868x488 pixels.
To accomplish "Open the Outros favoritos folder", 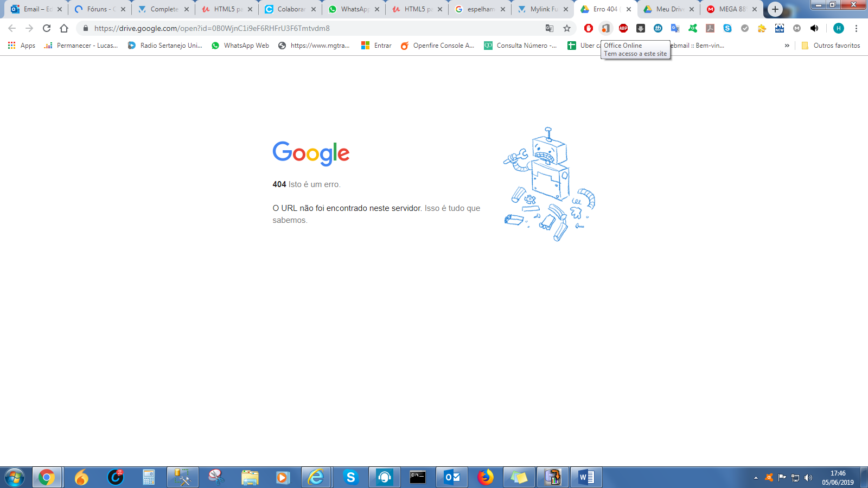I will [831, 46].
